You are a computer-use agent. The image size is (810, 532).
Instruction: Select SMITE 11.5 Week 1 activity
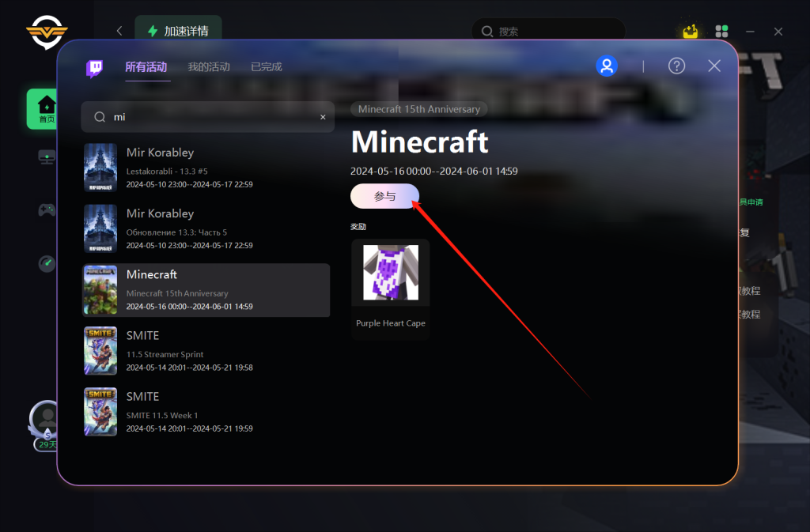tap(206, 412)
